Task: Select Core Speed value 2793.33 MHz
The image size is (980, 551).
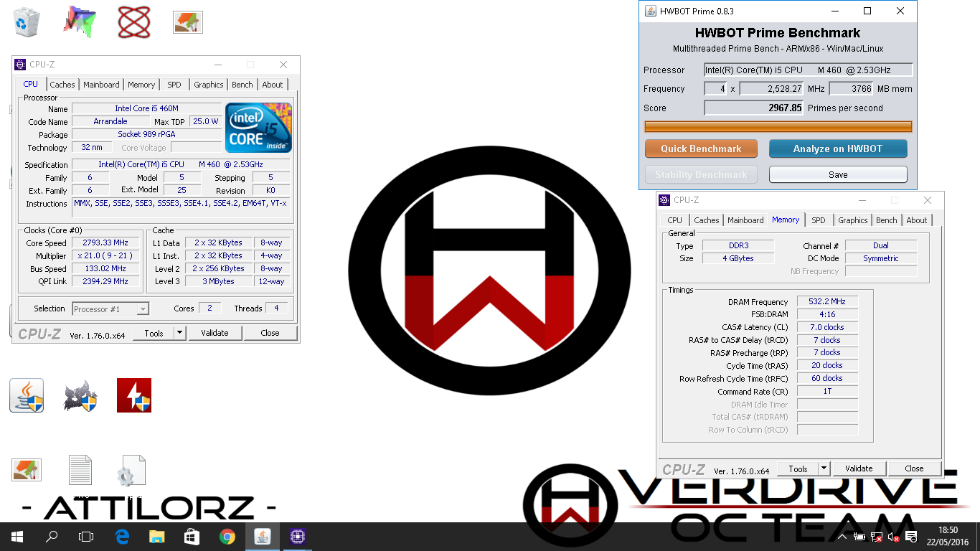Action: pyautogui.click(x=106, y=242)
